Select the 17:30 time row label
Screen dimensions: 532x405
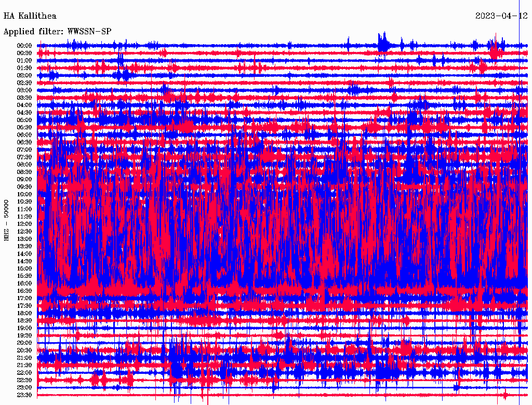pos(24,306)
